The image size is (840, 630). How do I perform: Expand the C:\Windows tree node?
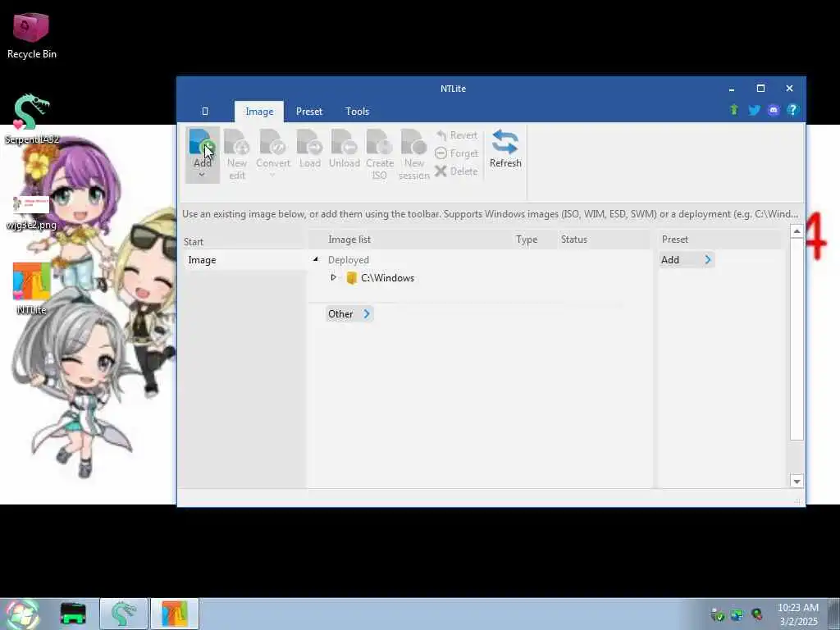333,277
